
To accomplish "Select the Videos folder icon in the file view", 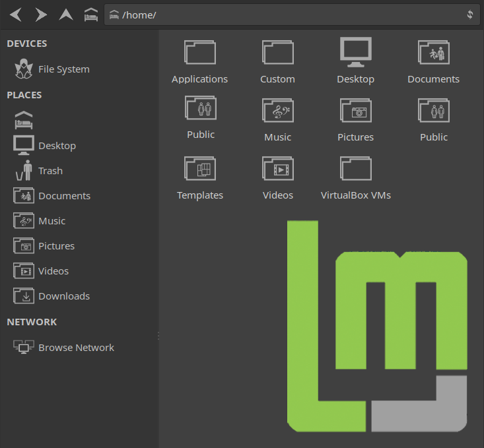I will tap(277, 168).
